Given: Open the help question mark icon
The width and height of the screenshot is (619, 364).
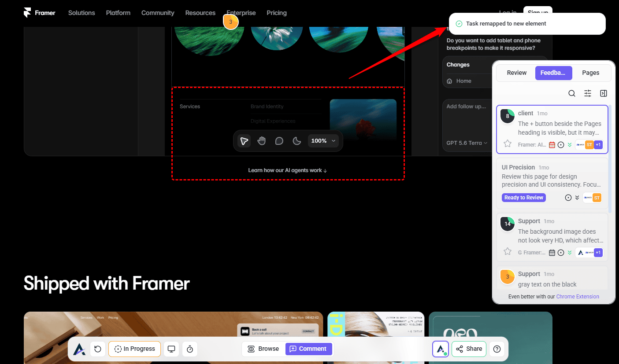Looking at the screenshot, I should point(497,349).
